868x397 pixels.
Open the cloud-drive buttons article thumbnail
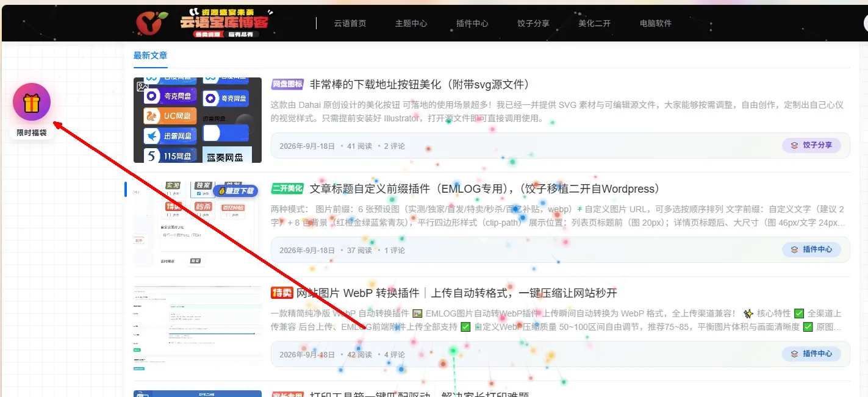click(x=198, y=120)
